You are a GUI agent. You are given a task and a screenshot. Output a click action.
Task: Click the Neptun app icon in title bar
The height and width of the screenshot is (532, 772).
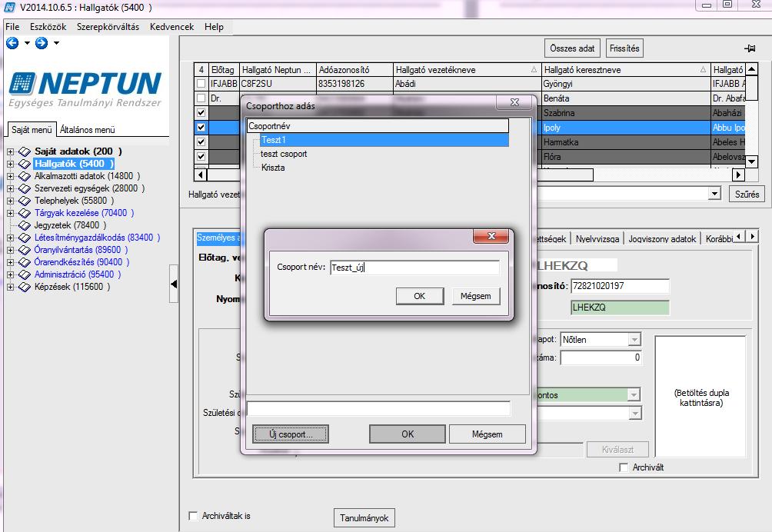[x=9, y=7]
